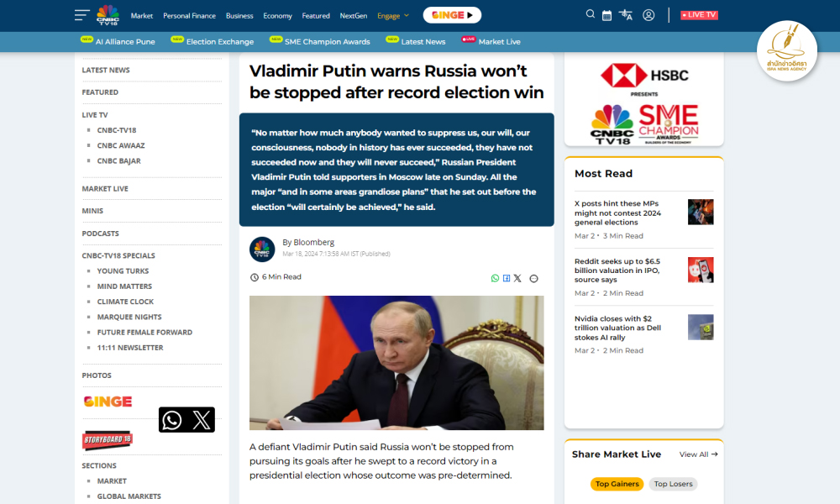The image size is (840, 504).
Task: Share article on X icon beside Facebook
Action: coord(517,278)
